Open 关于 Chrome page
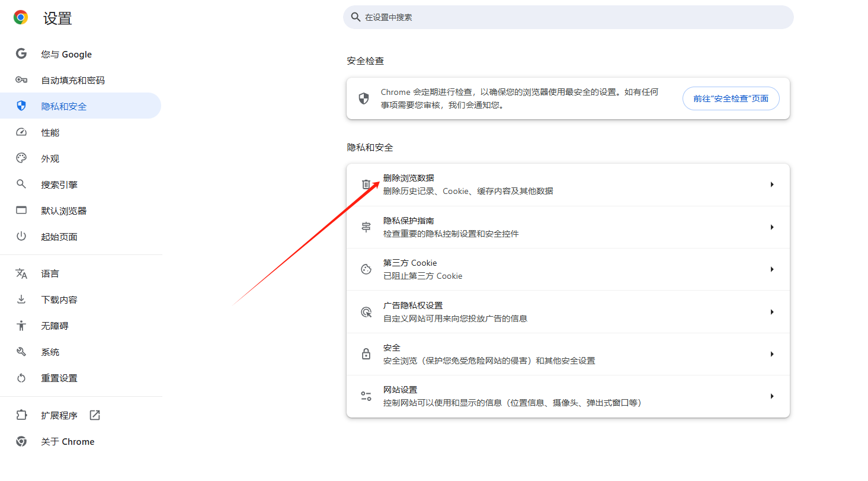Image resolution: width=868 pixels, height=481 pixels. [x=81, y=441]
